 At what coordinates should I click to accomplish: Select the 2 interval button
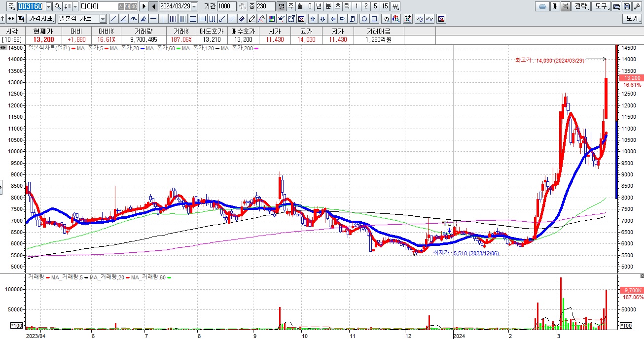pyautogui.click(x=366, y=6)
